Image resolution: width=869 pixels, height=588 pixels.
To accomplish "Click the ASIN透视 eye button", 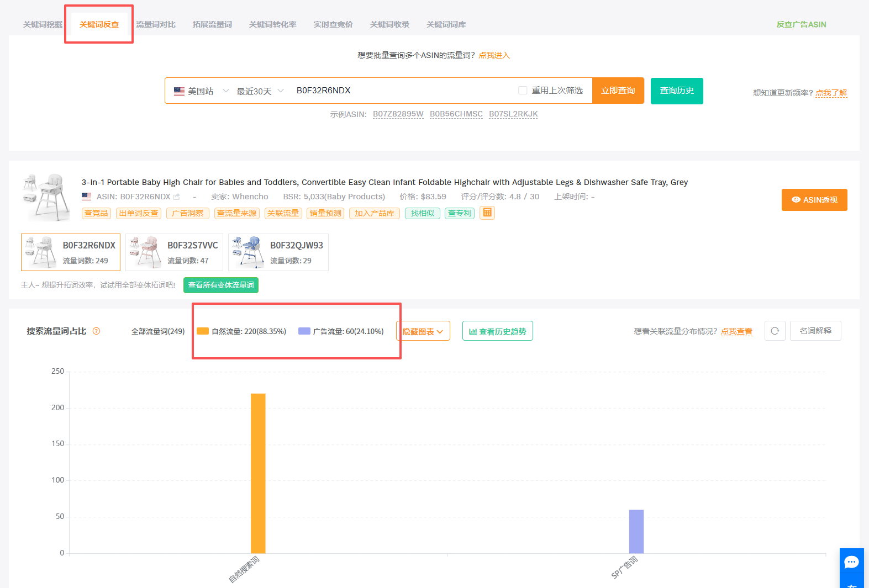I will [814, 200].
